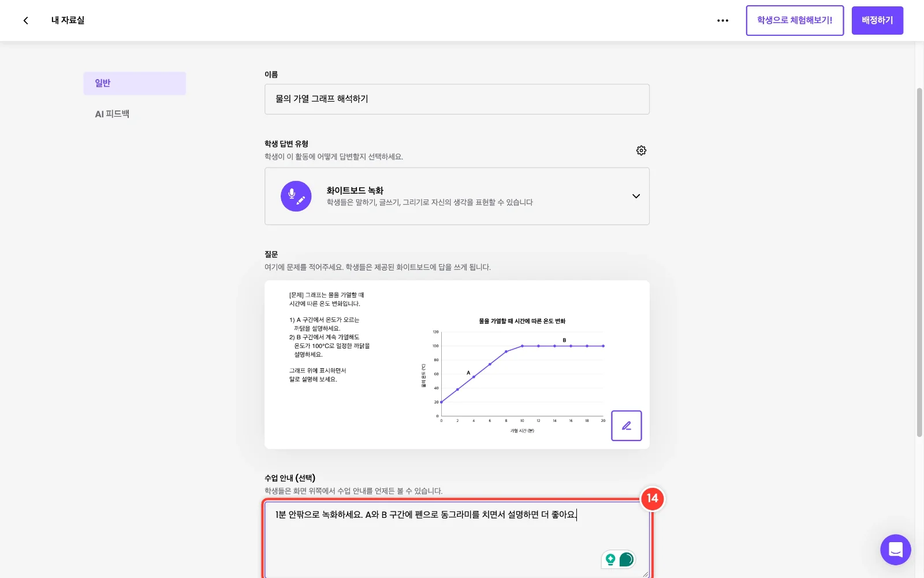The width and height of the screenshot is (924, 578).
Task: Click the dark green Grammarly-style icon
Action: click(627, 560)
